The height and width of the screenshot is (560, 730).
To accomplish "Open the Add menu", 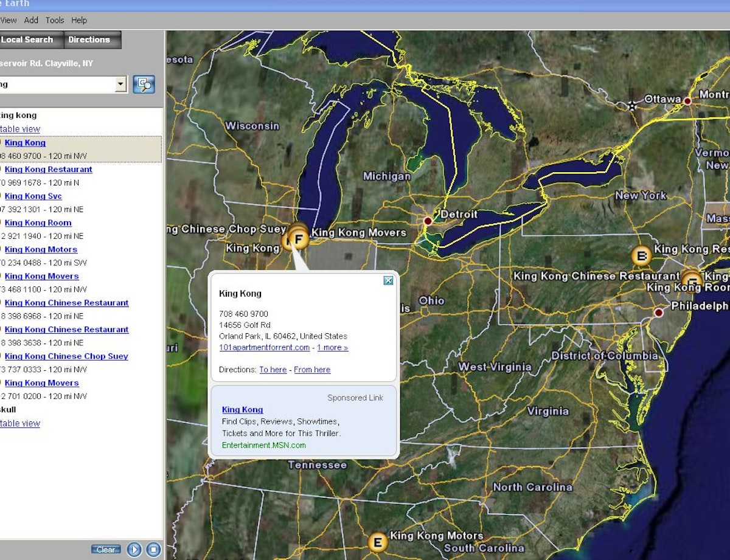I will [30, 19].
